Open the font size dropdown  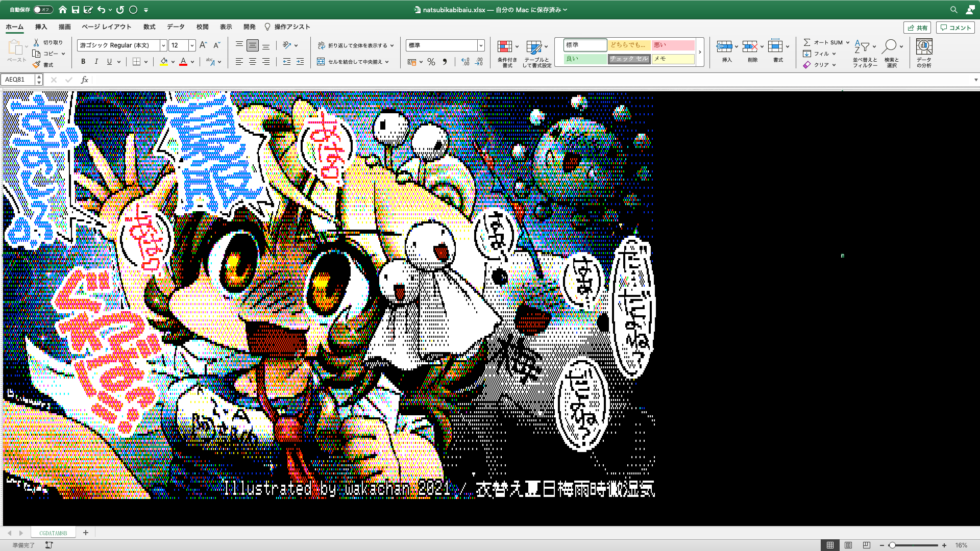[x=192, y=45]
